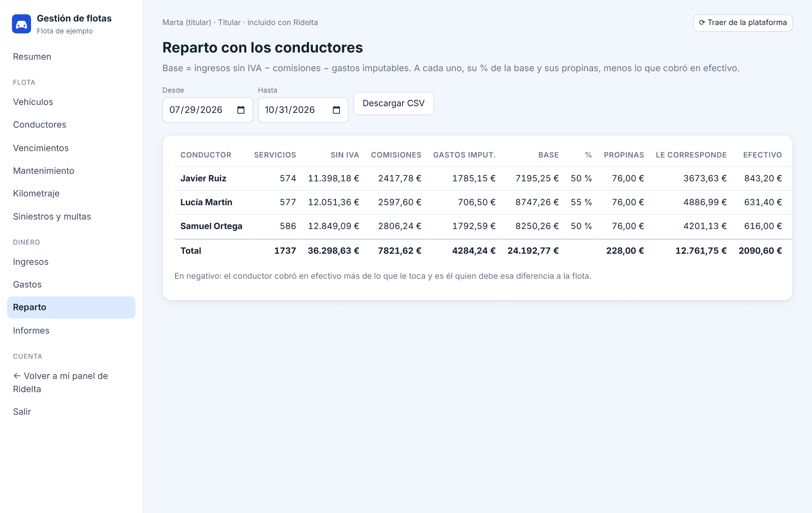Select the active Reparto item
Viewport: 812px width, 513px height.
coord(71,307)
